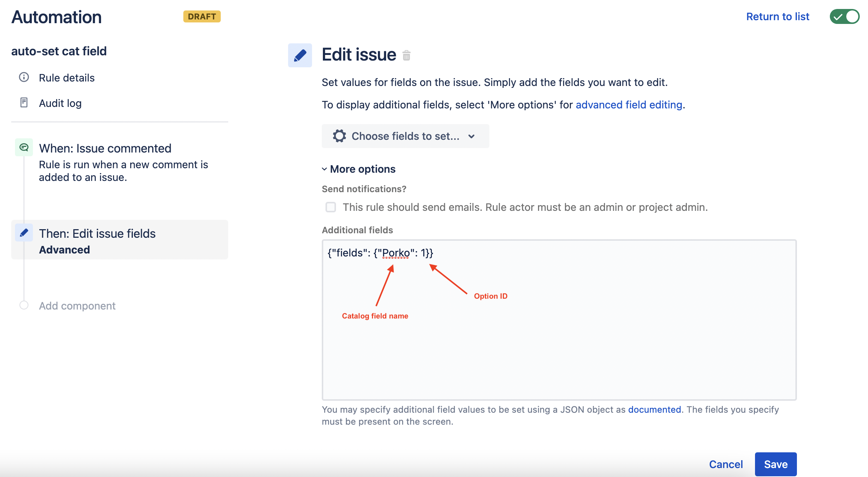868x477 pixels.
Task: Open the Audit log section
Action: point(60,103)
